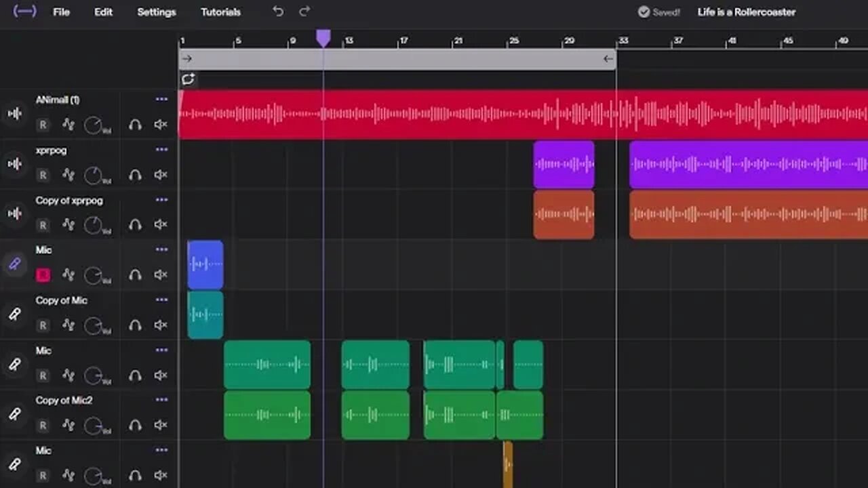868x488 pixels.
Task: Toggle the loop cycle icon under the ruler
Action: (188, 79)
